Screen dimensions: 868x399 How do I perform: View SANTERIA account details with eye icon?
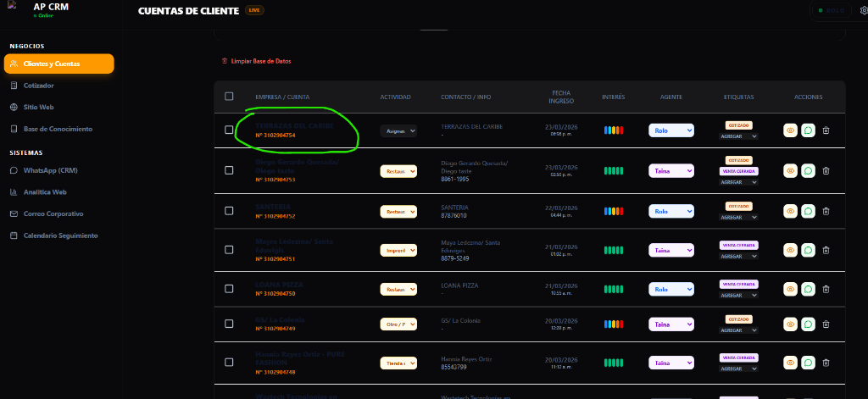click(790, 210)
